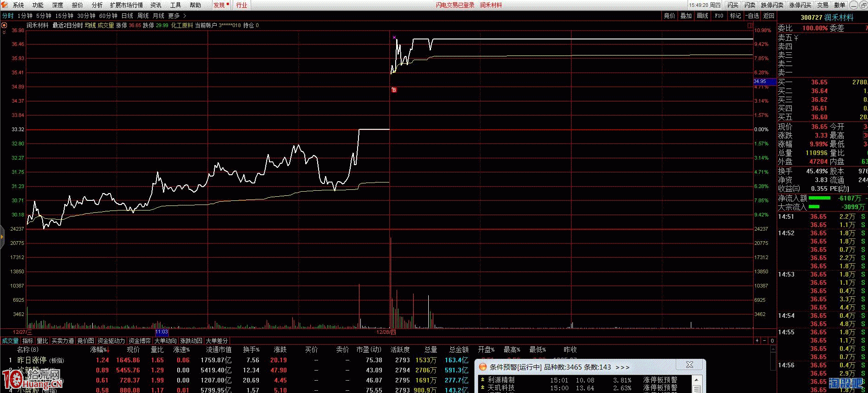The image size is (868, 393).
Task: Show more timeframes via 更多 arrow
Action: pos(185,16)
